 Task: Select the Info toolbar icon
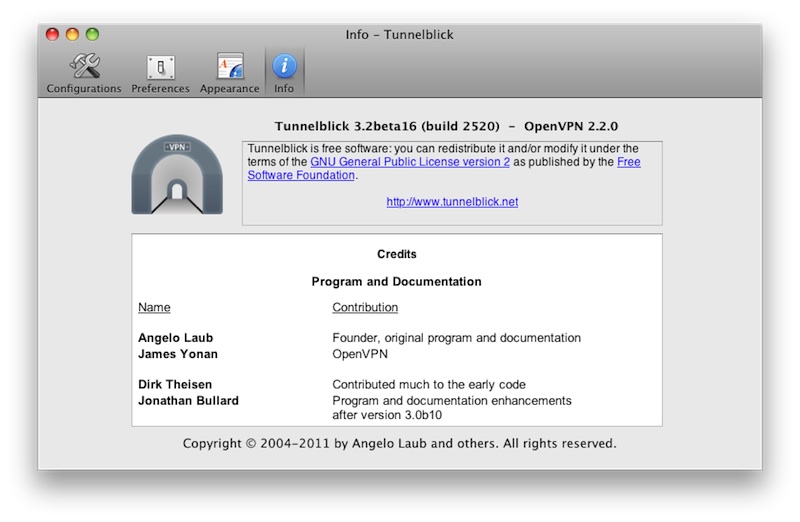coord(284,72)
